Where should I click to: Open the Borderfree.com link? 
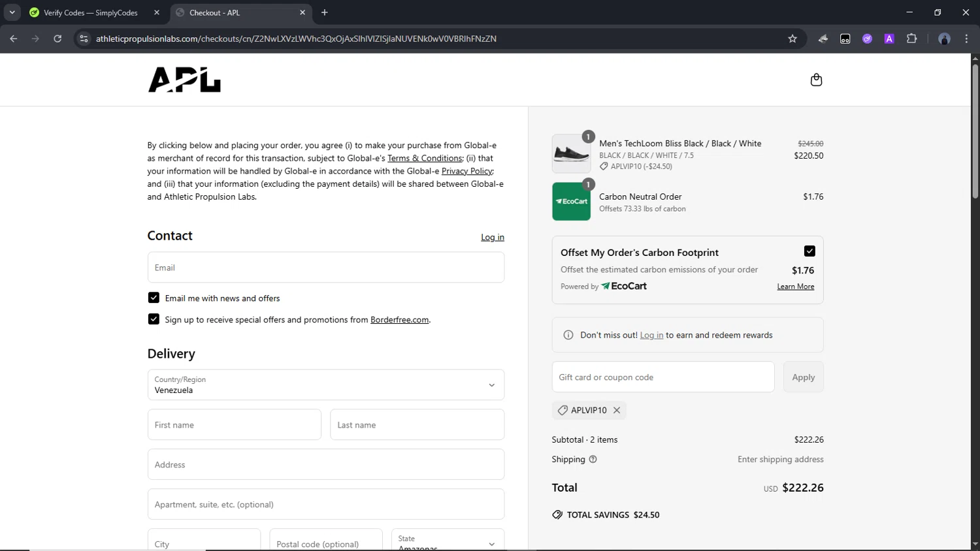pos(400,319)
